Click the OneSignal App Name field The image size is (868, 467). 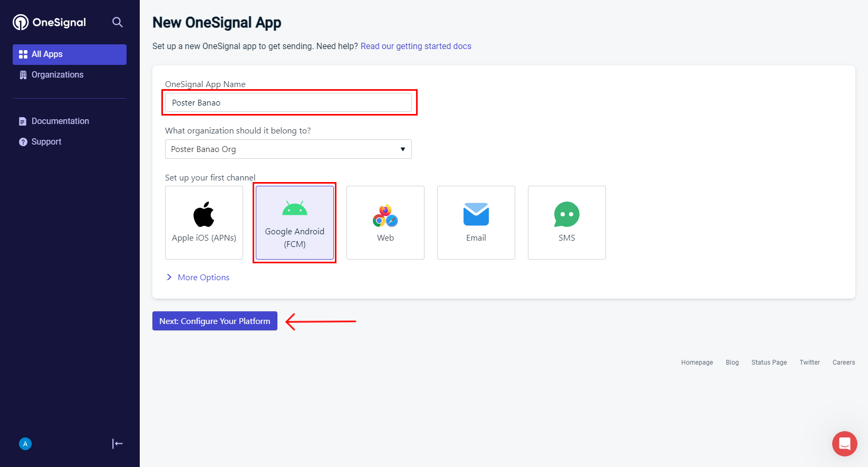click(x=288, y=102)
